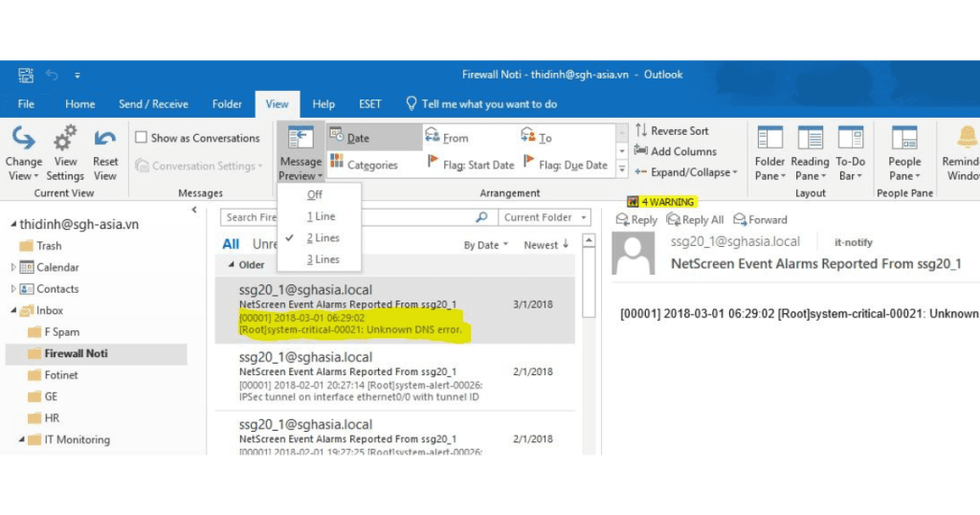
Task: Expand the Contacts folder
Action: pyautogui.click(x=13, y=289)
